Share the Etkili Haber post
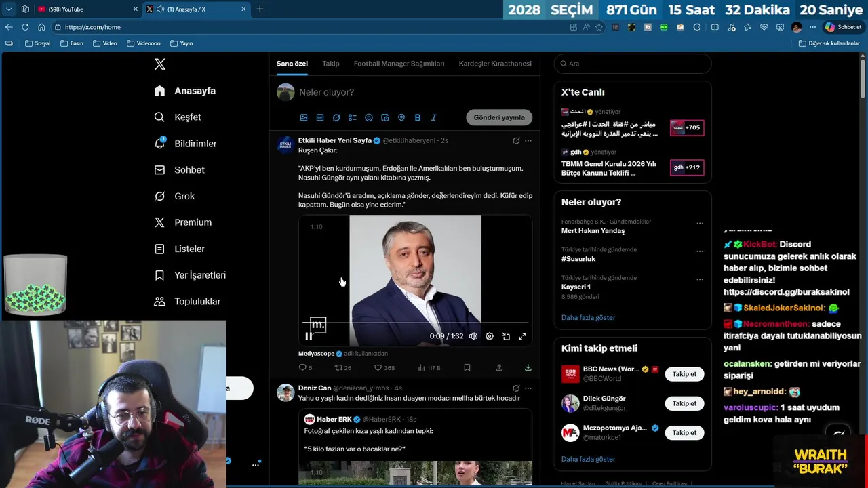868x488 pixels. pyautogui.click(x=499, y=368)
